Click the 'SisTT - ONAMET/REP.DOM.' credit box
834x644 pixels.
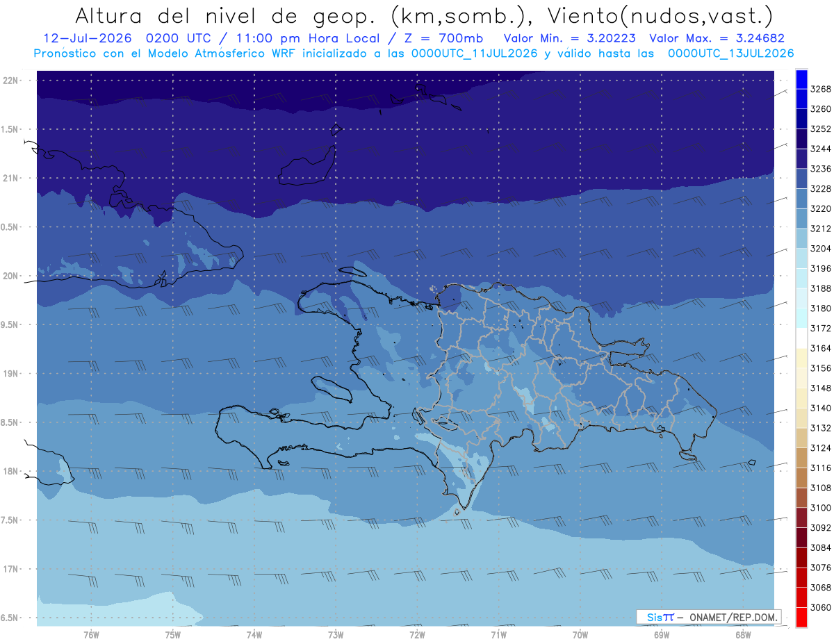(x=709, y=617)
